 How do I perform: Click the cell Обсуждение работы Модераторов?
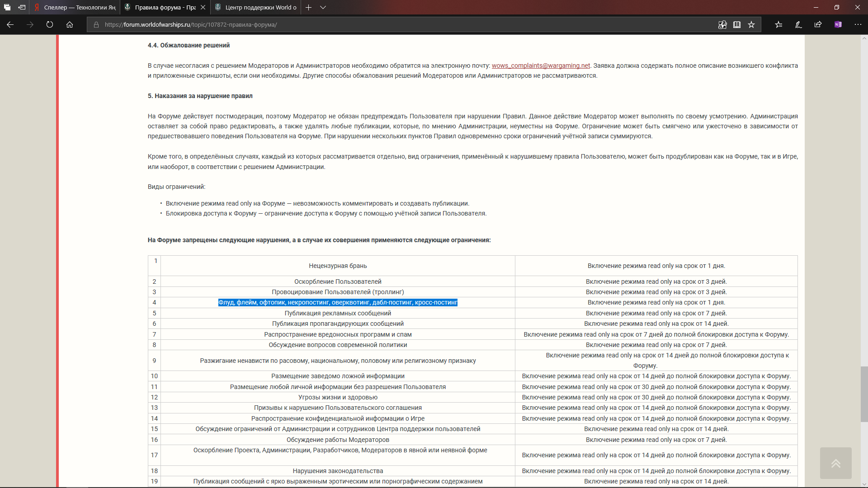[338, 440]
